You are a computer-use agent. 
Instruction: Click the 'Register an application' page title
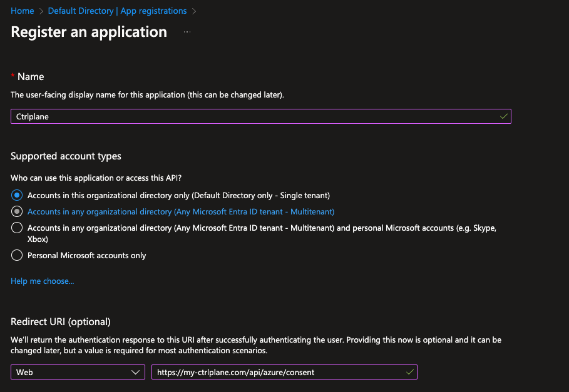click(89, 32)
